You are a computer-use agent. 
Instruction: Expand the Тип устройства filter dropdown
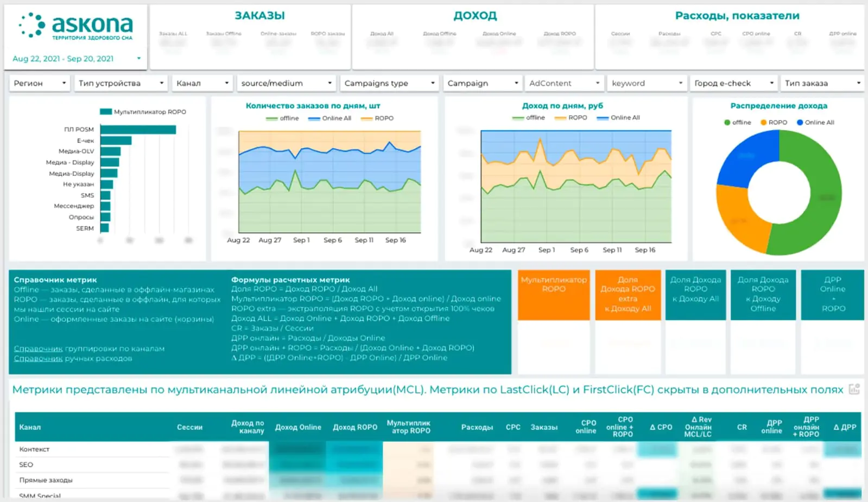click(x=121, y=83)
